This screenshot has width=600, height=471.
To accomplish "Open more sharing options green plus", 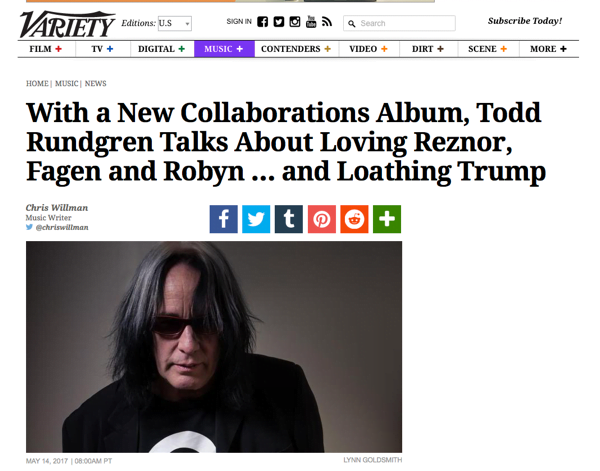I will click(x=387, y=219).
